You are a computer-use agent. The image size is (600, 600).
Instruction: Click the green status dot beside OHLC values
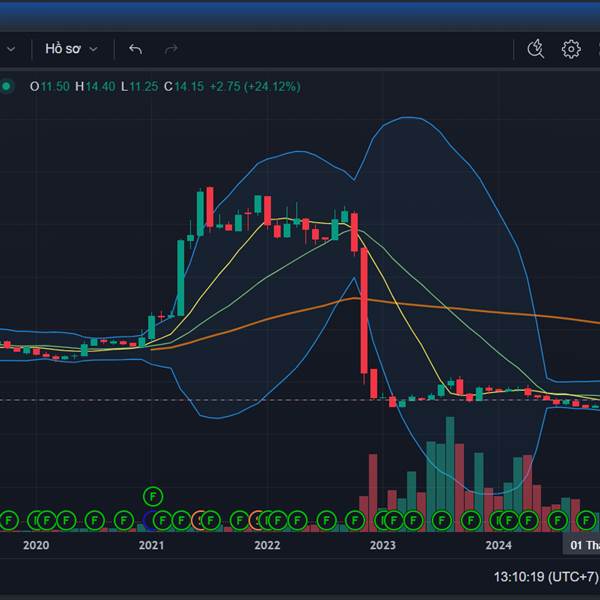[7, 87]
